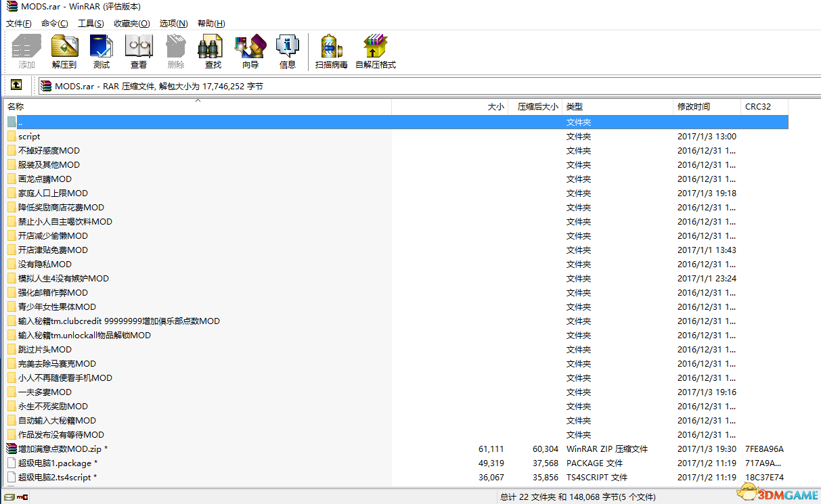821x504 pixels.
Task: Sort by the 修改时间 column header
Action: click(708, 107)
